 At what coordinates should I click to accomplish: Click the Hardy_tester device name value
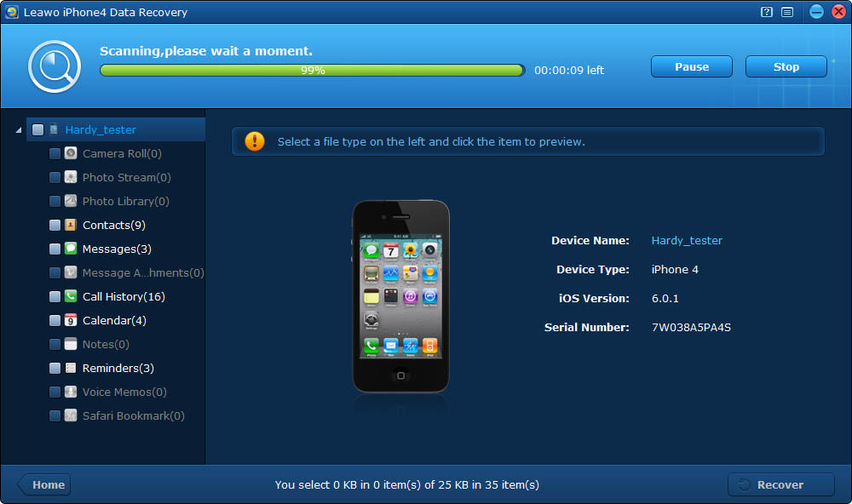click(687, 241)
